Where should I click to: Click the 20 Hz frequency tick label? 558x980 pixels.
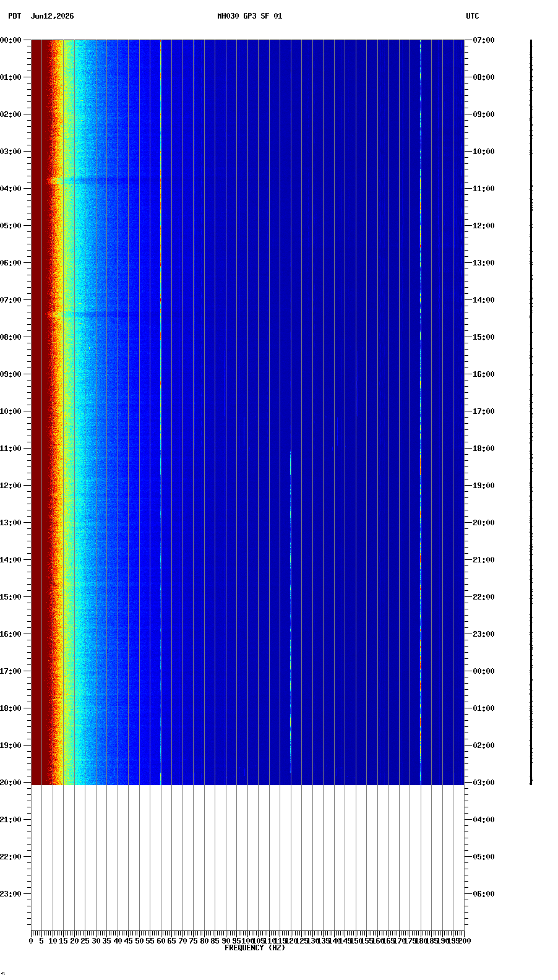pyautogui.click(x=74, y=941)
